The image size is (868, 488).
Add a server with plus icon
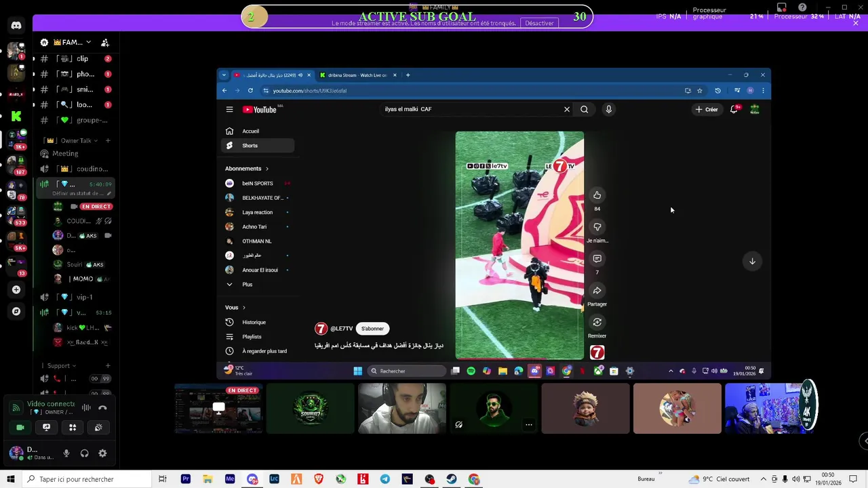(16, 289)
